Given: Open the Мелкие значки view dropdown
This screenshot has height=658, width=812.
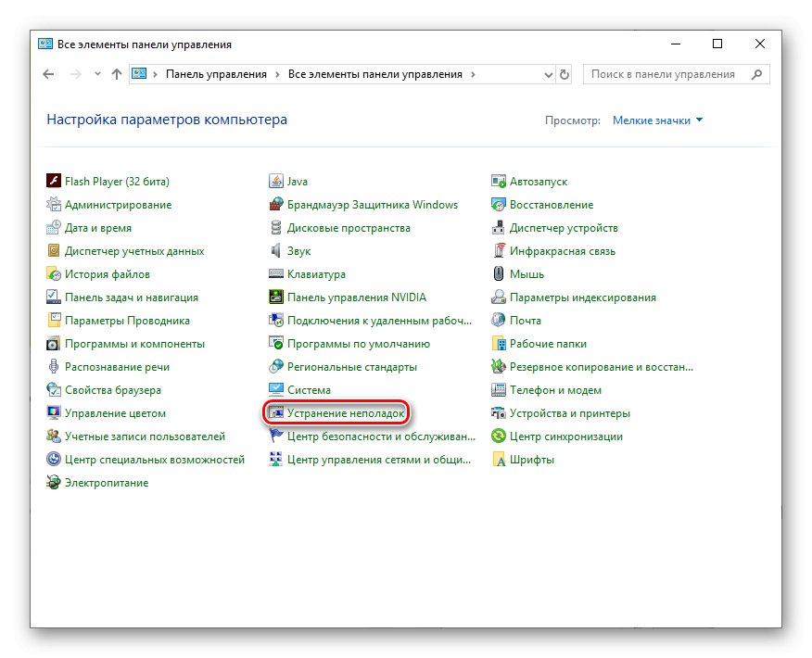Looking at the screenshot, I should coord(657,120).
